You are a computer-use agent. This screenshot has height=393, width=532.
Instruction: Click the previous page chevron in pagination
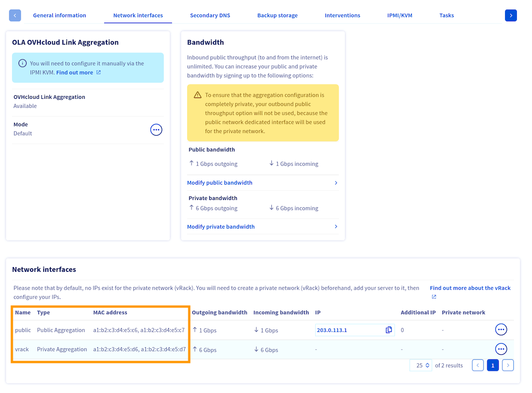(477, 365)
